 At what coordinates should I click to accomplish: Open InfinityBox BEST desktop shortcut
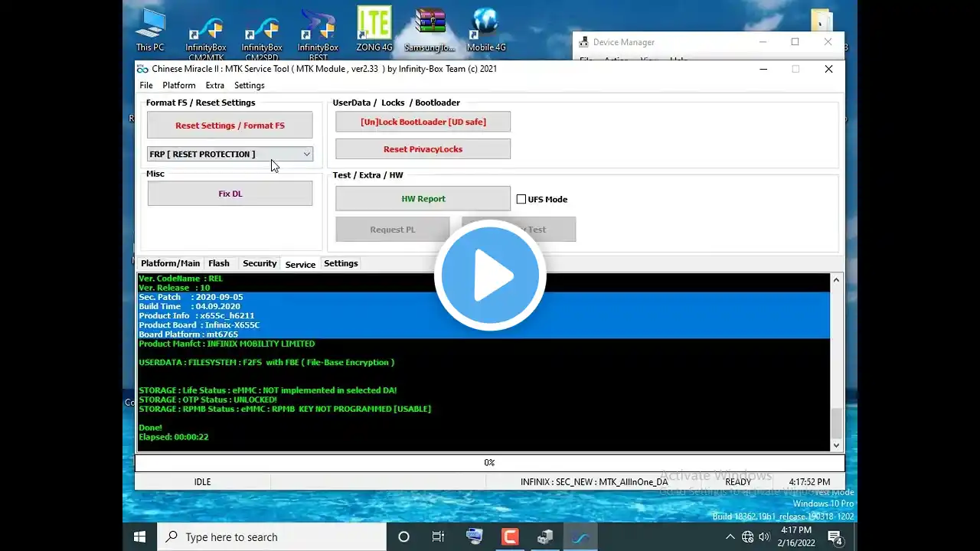318,35
